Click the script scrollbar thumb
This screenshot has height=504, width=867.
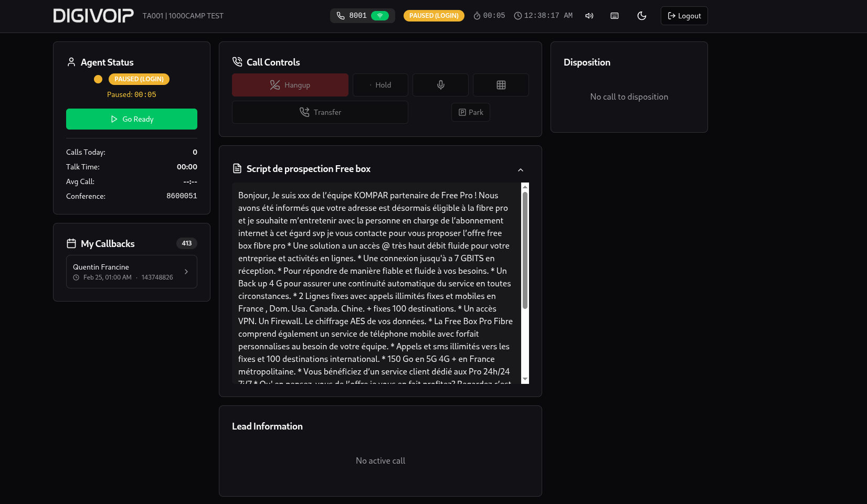(525, 250)
